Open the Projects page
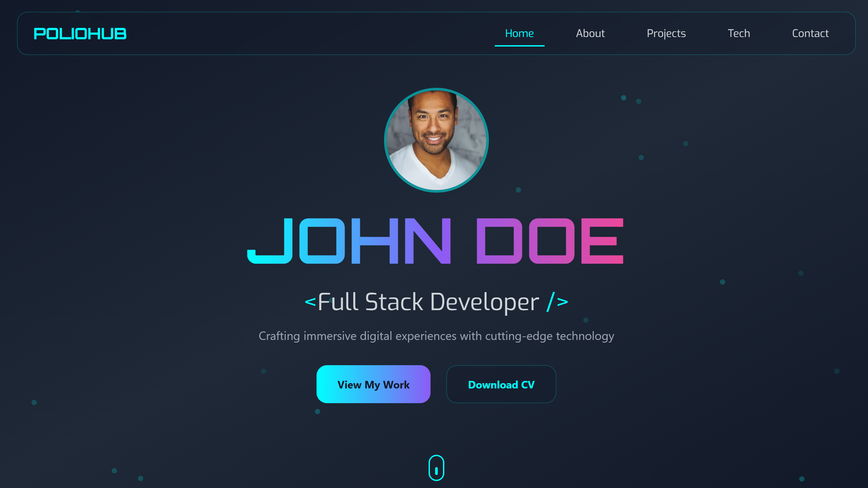 666,33
